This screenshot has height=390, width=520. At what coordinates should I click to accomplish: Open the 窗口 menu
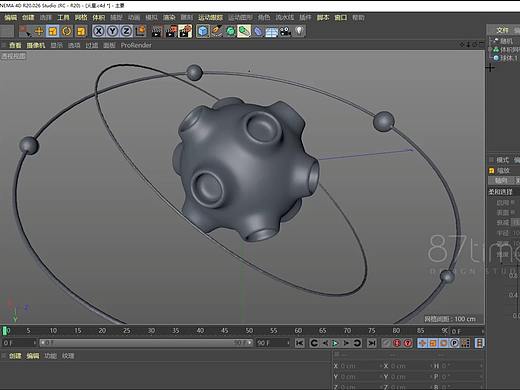pyautogui.click(x=340, y=17)
